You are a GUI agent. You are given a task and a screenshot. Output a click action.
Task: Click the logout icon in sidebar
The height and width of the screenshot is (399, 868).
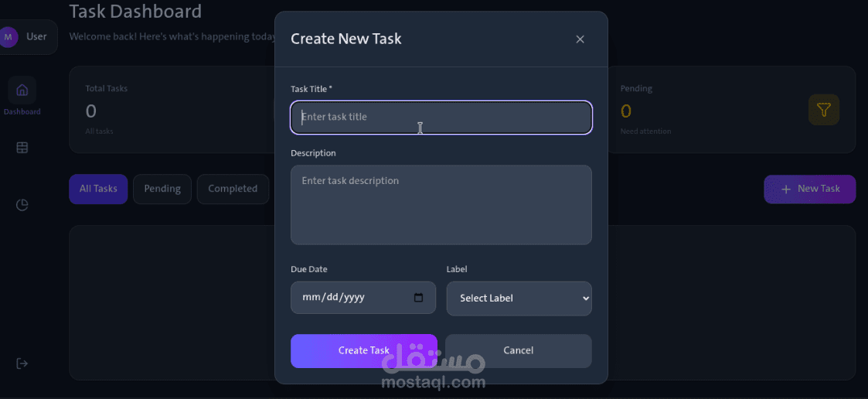tap(22, 363)
